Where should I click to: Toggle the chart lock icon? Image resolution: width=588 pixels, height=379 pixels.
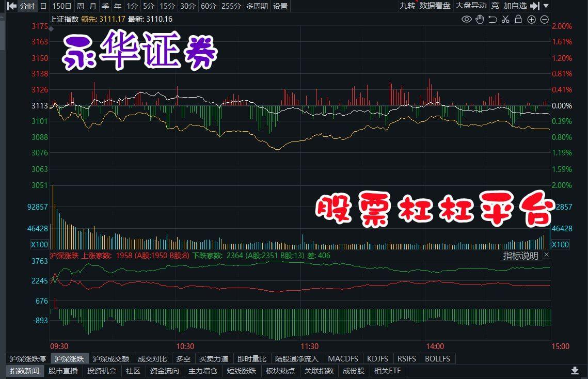pyautogui.click(x=518, y=19)
